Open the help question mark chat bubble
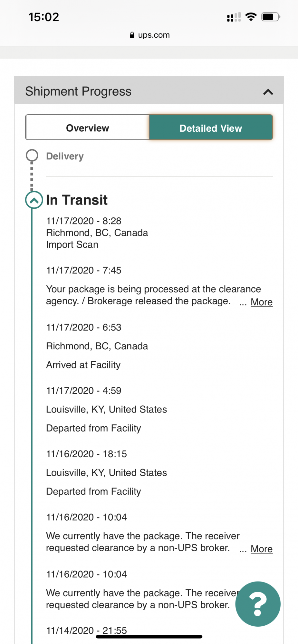 258,604
